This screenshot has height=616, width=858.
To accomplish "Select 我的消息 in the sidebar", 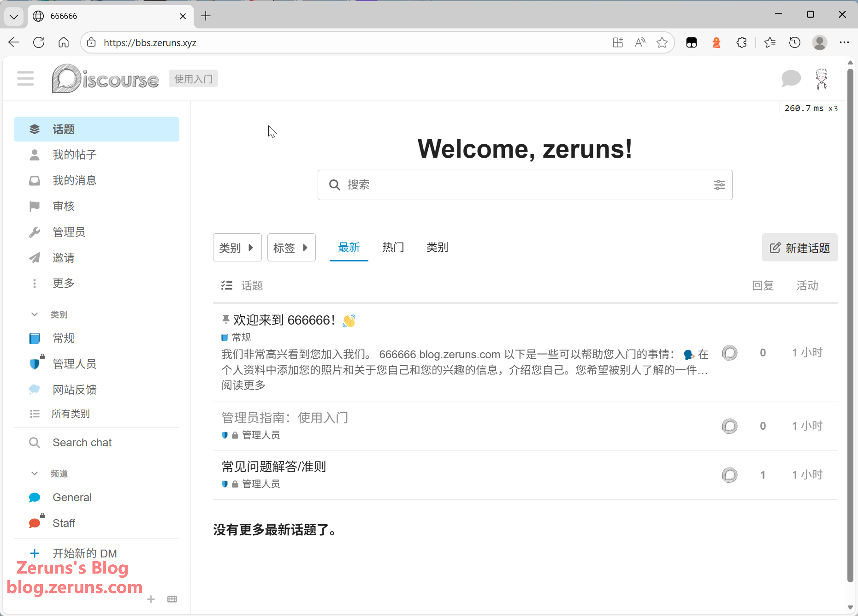I will pyautogui.click(x=74, y=180).
